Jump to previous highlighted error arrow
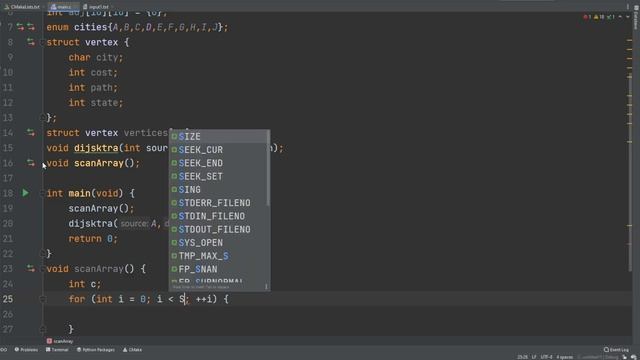This screenshot has width=640, height=360. click(x=620, y=17)
